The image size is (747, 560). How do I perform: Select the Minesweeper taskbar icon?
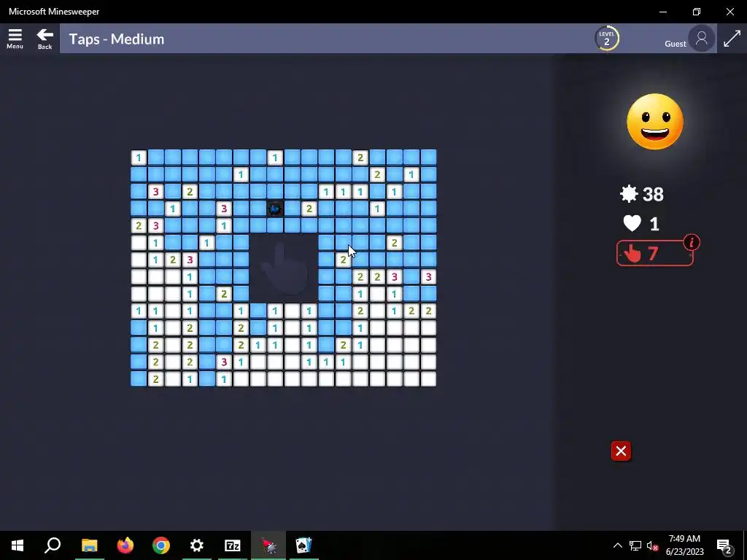[x=268, y=545]
